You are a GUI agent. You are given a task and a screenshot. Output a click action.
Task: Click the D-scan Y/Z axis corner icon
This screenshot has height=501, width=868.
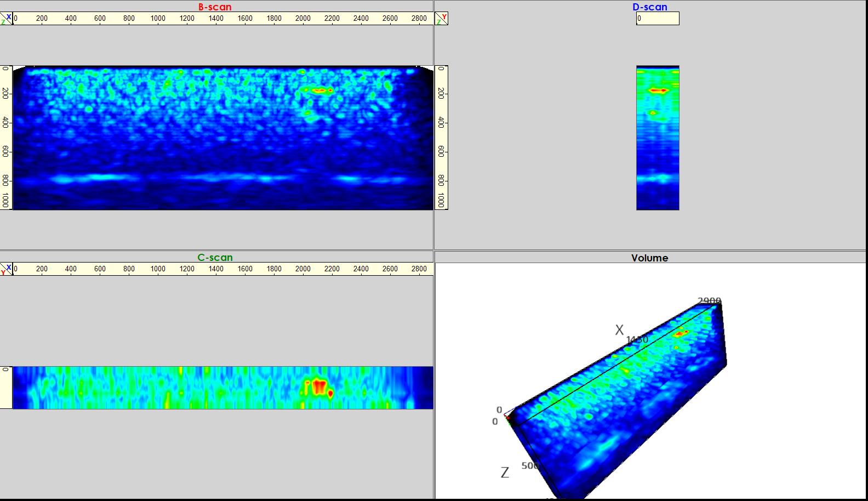click(441, 19)
